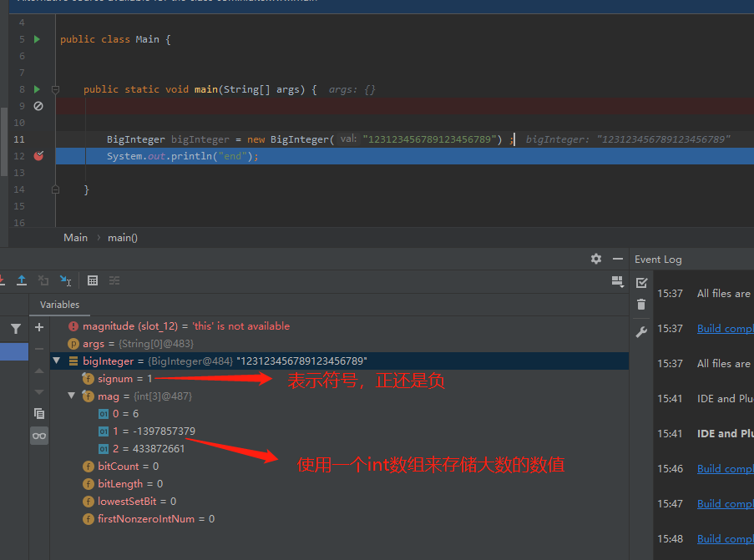Click the closing fold marker on line 14
754x560 pixels.
pyautogui.click(x=55, y=189)
